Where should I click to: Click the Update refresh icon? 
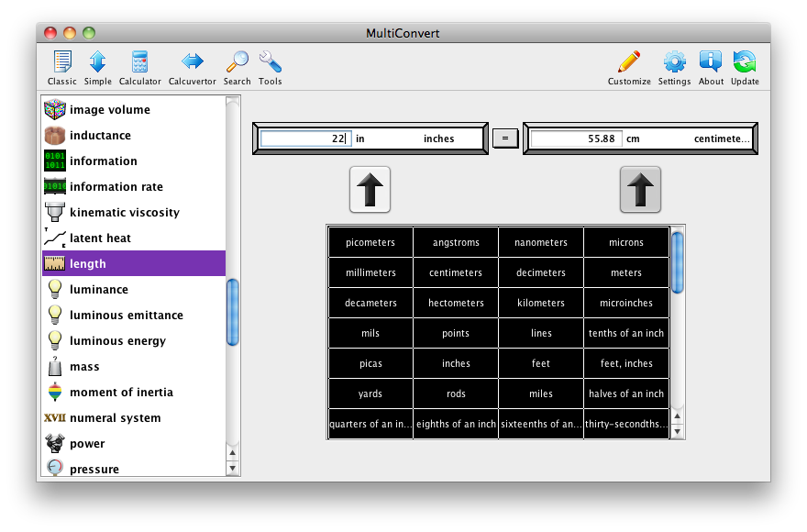[x=745, y=68]
